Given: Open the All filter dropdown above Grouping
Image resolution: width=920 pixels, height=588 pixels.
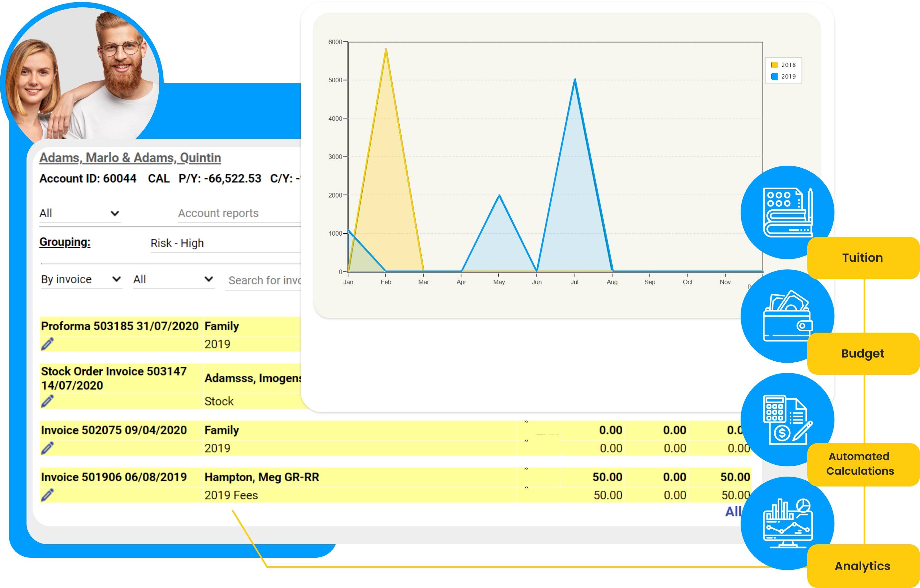Looking at the screenshot, I should coord(79,213).
